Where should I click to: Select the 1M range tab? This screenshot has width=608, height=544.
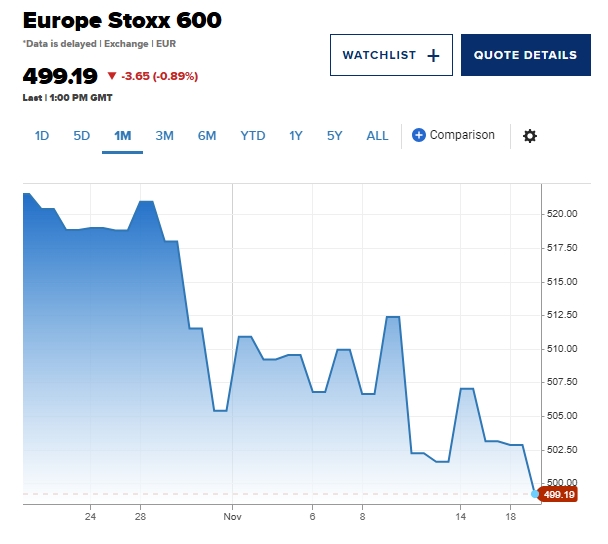click(x=123, y=136)
